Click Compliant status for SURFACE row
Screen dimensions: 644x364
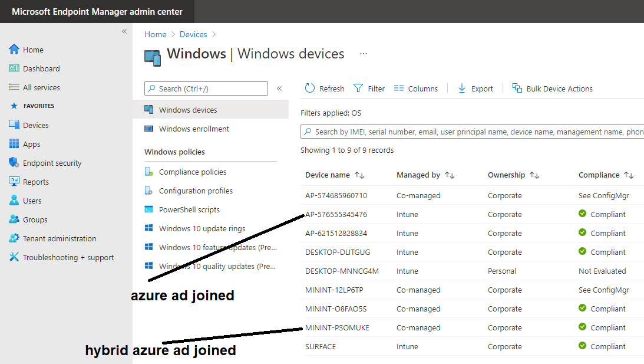tap(602, 346)
